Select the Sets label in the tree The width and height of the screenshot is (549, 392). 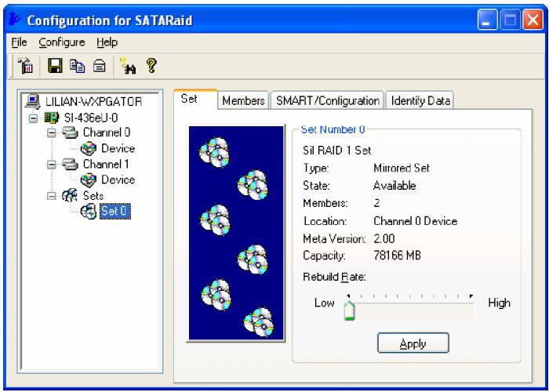tap(93, 196)
